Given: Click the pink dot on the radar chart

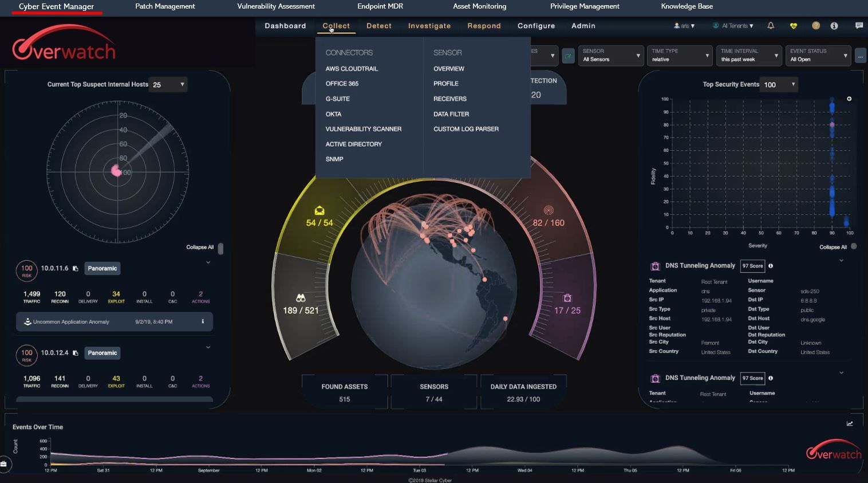Looking at the screenshot, I should click(x=116, y=171).
